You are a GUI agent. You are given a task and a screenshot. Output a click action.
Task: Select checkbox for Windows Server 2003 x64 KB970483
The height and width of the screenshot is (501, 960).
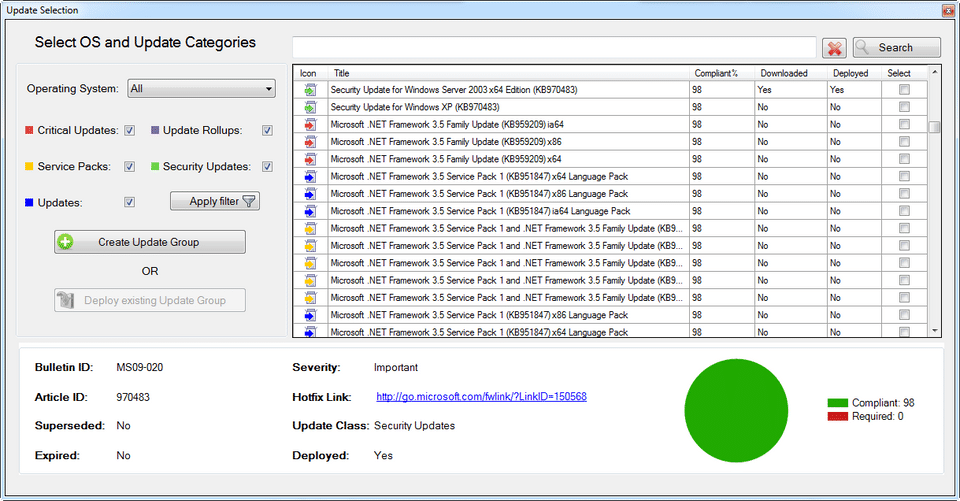tap(904, 89)
